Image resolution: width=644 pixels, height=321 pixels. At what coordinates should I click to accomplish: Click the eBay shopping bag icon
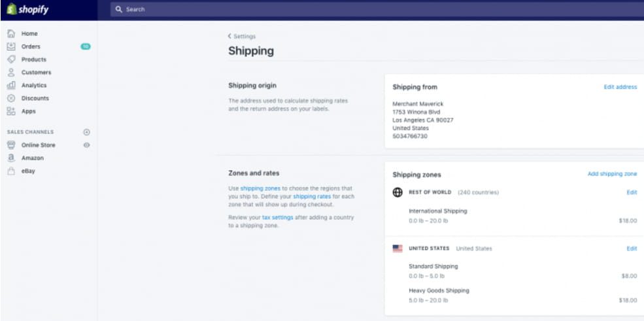11,171
